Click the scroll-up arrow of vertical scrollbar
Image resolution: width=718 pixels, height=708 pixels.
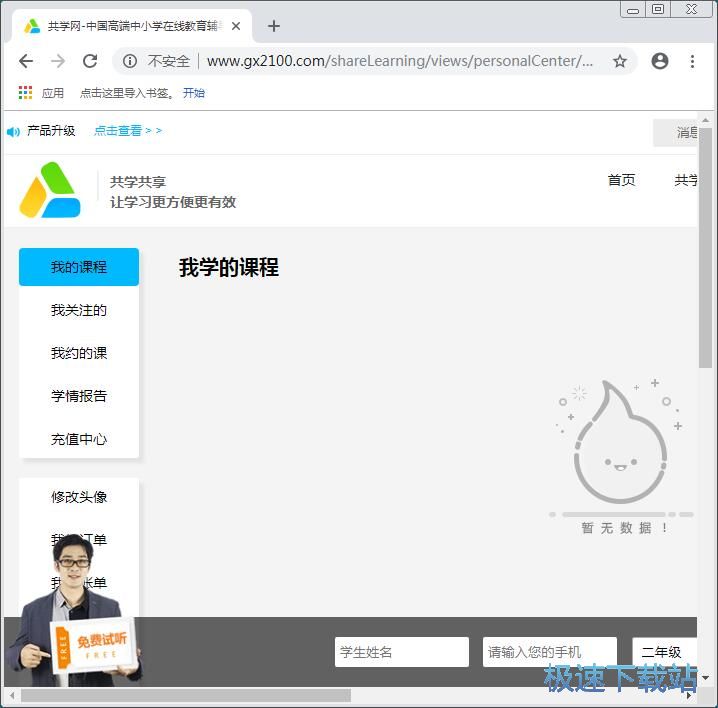click(x=705, y=120)
